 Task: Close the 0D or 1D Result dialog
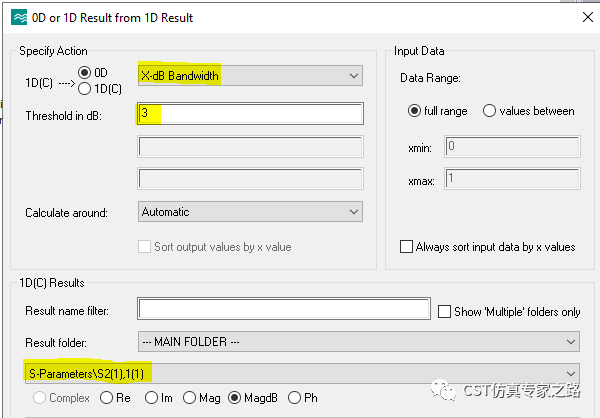click(x=588, y=17)
